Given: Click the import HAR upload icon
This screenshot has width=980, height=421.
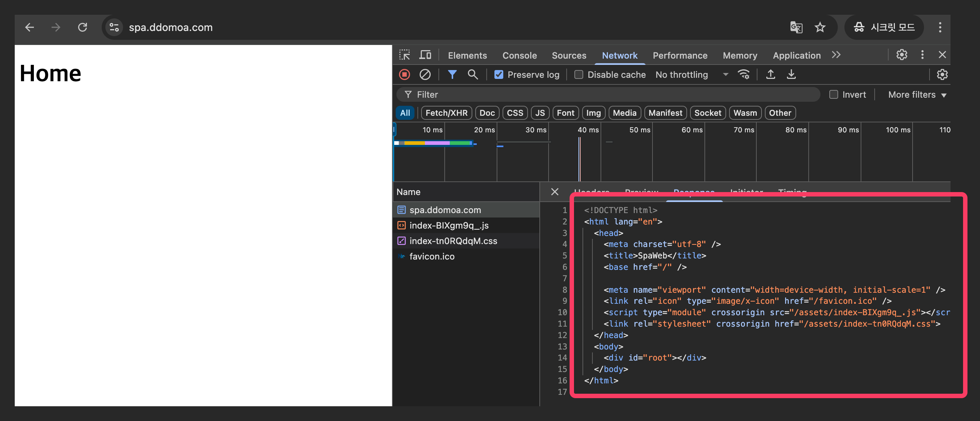Looking at the screenshot, I should pos(770,74).
